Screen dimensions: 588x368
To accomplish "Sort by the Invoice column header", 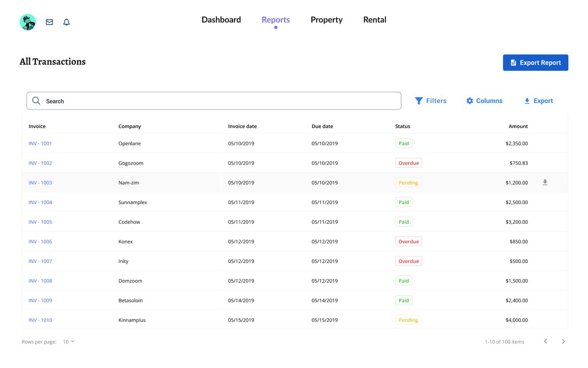I will point(37,126).
